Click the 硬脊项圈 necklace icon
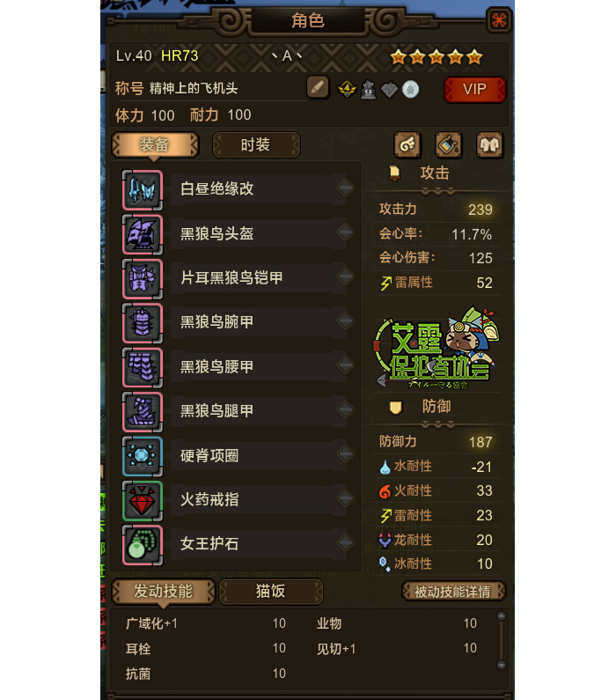 tap(143, 456)
